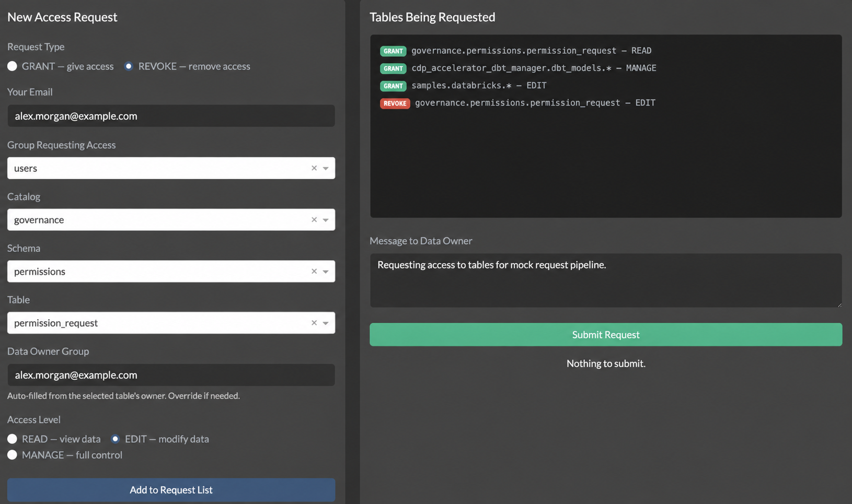
Task: Click the REVOKE badge for permission_request EDIT
Action: [x=395, y=103]
